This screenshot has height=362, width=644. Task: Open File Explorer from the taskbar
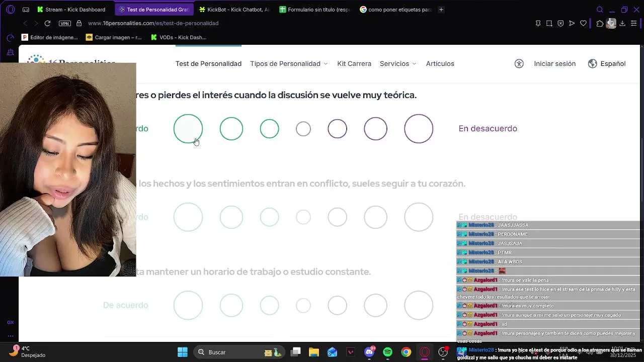[314, 352]
